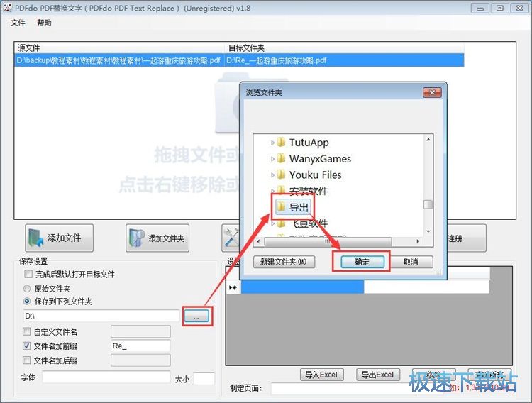This screenshot has width=532, height=403.
Task: Enable the 文件名加后缀 checkbox
Action: pos(26,360)
